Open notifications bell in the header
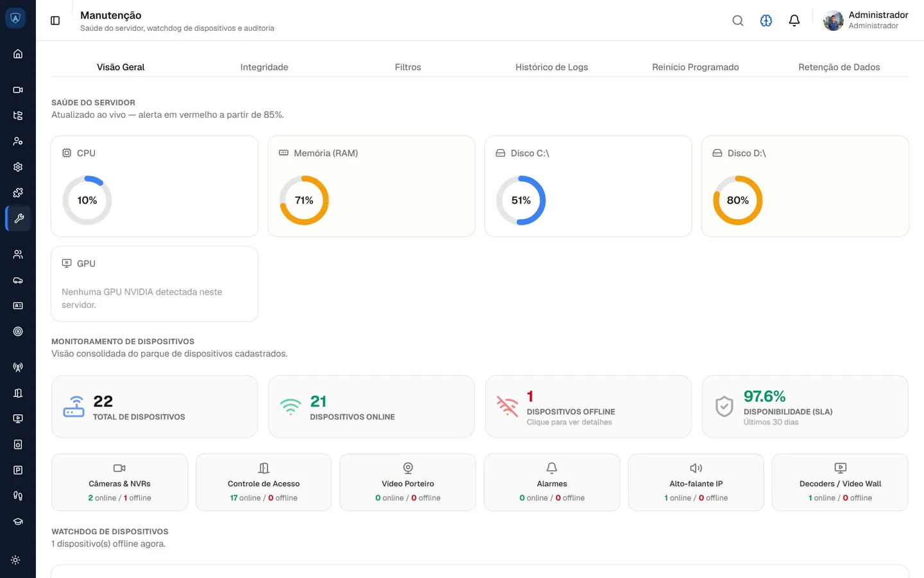 794,21
